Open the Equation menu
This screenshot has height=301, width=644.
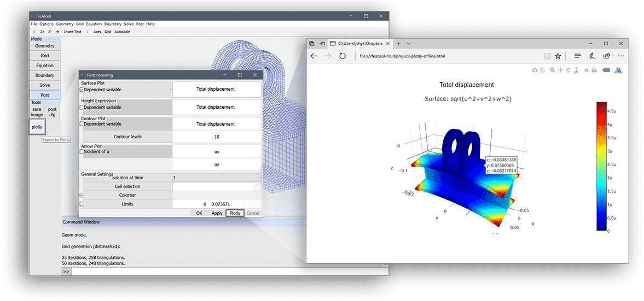94,24
